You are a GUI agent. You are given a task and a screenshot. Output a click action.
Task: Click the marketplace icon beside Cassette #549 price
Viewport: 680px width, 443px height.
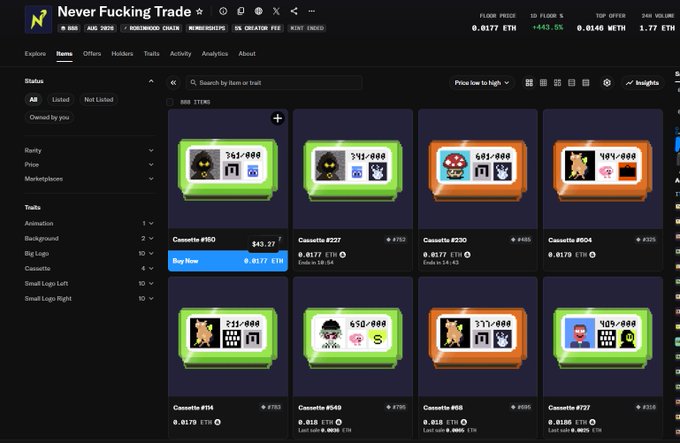pos(339,422)
